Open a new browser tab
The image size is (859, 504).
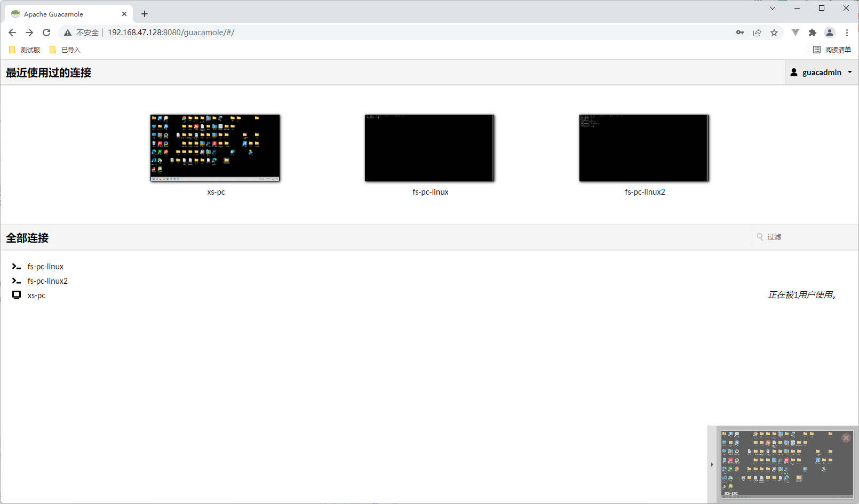(x=145, y=14)
